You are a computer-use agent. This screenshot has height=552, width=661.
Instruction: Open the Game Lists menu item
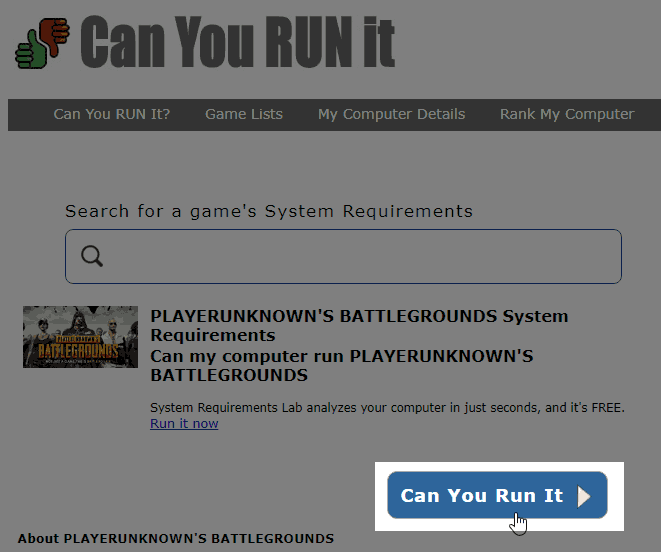click(x=244, y=114)
